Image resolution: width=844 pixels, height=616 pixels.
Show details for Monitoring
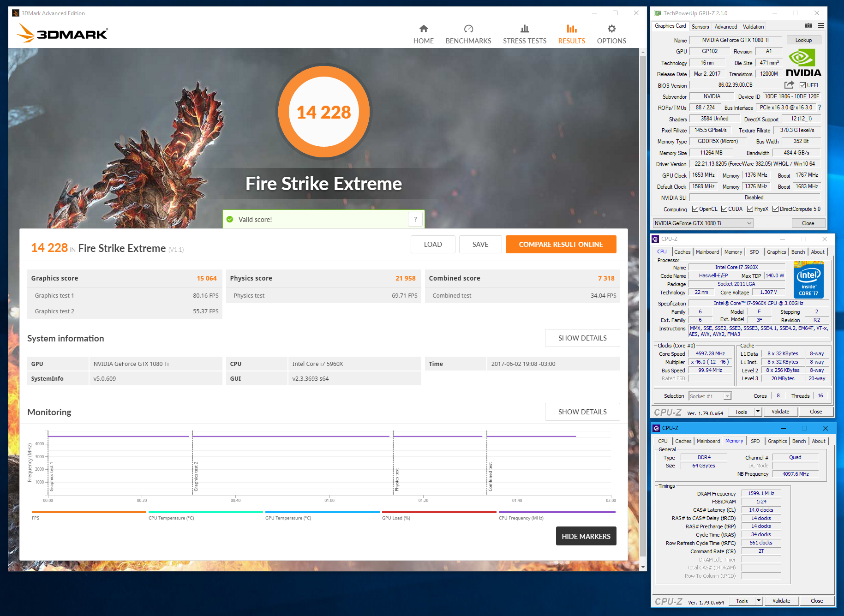click(582, 412)
